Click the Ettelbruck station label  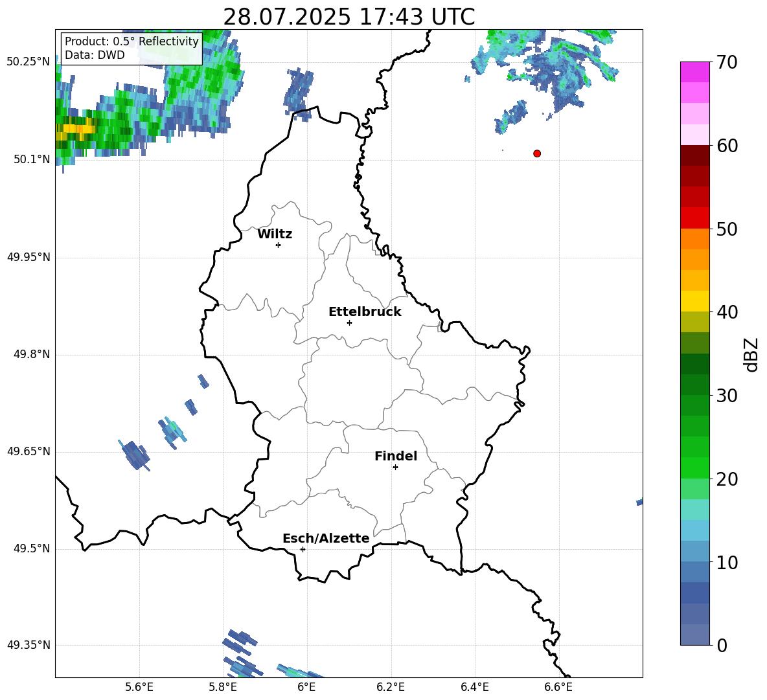365,312
